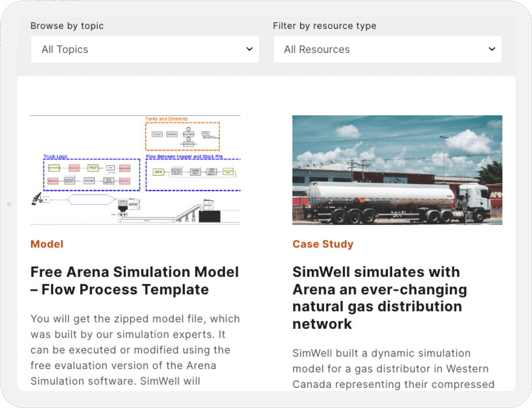532x408 pixels.
Task: Click the zipped model file description paragraph
Action: click(135, 350)
